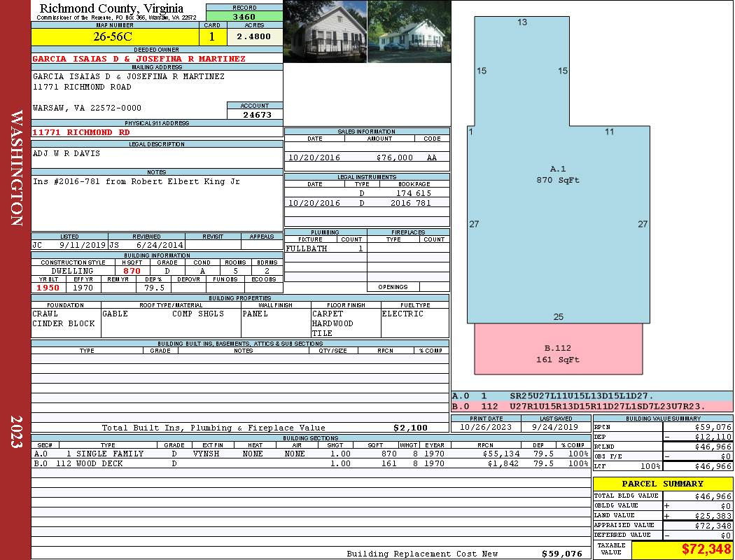Open the left house photo thumbnail
Viewport: 735px width, 560px height.
pyautogui.click(x=325, y=31)
